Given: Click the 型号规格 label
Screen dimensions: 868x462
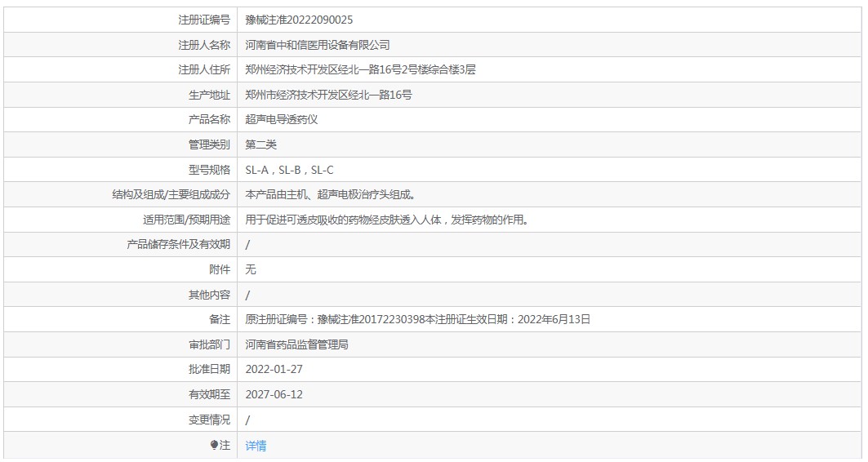Looking at the screenshot, I should 209,170.
